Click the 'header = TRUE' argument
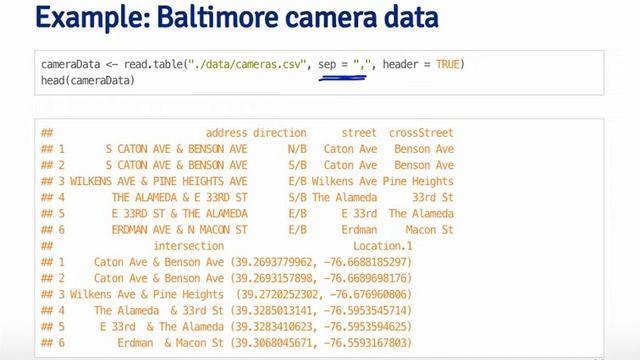The height and width of the screenshot is (360, 640). point(421,64)
